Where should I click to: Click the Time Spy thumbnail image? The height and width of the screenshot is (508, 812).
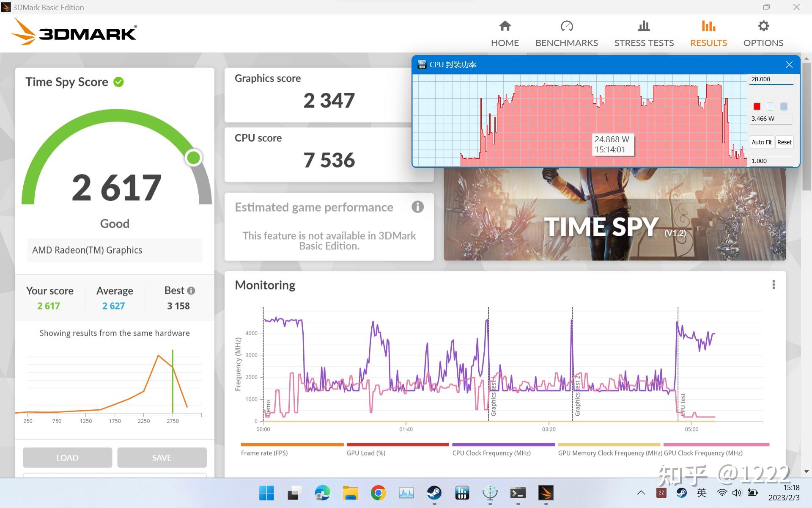coord(614,214)
